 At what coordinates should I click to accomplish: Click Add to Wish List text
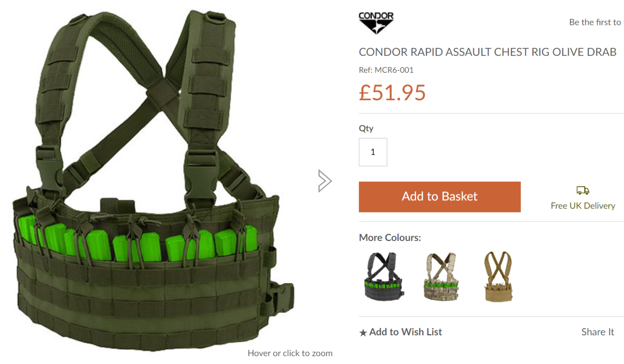pyautogui.click(x=406, y=332)
